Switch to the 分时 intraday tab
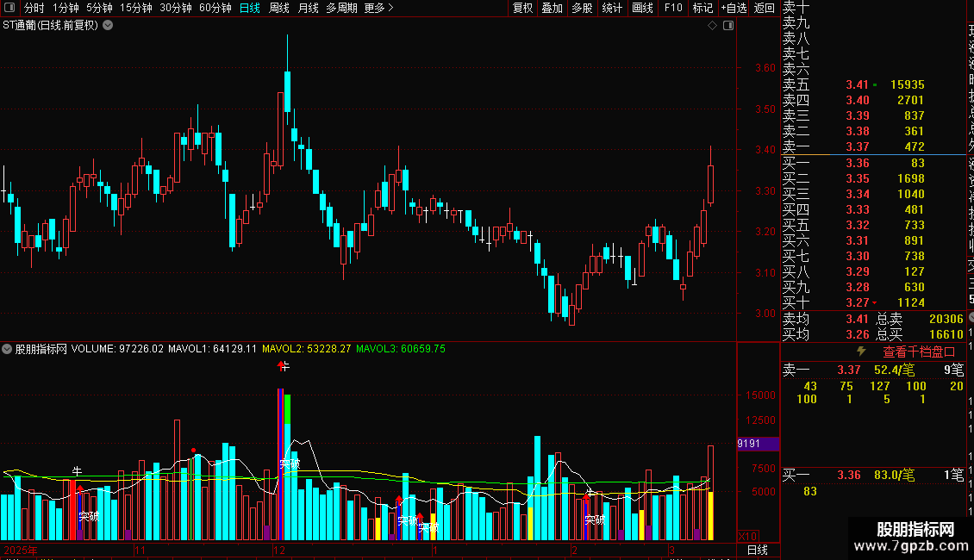This screenshot has height=560, width=974. click(34, 8)
